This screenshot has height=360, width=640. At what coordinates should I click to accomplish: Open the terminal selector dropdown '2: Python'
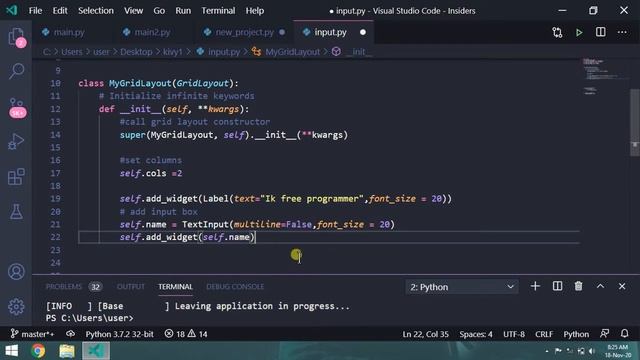click(462, 287)
